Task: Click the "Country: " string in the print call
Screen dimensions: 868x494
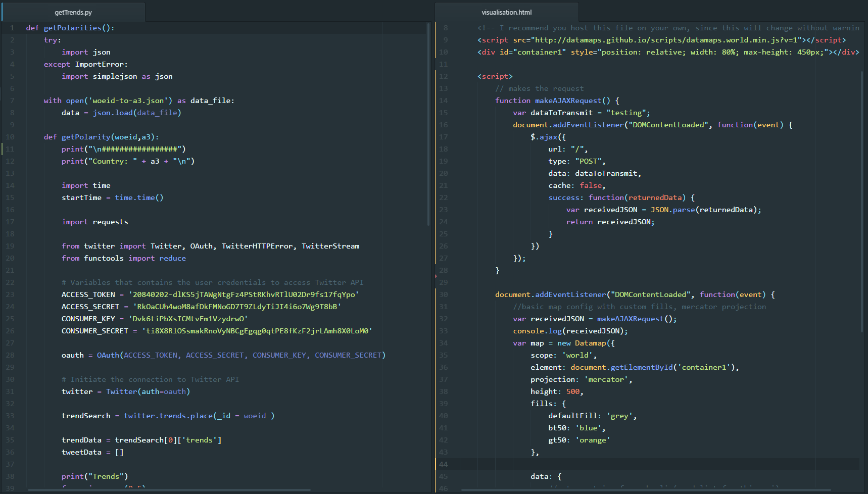Action: [x=113, y=161]
